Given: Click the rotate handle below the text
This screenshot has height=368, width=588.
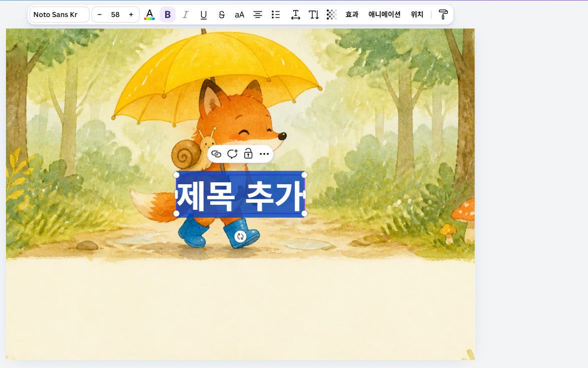Looking at the screenshot, I should coord(240,236).
